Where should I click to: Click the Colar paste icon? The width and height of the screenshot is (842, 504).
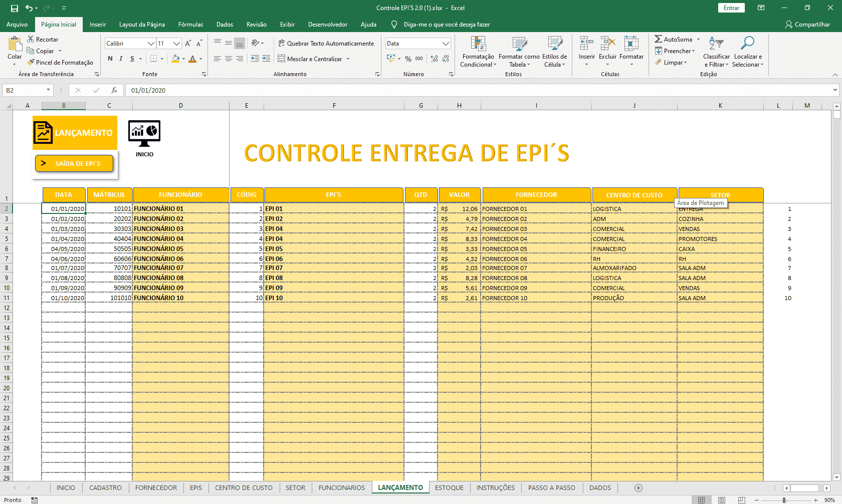pos(15,44)
